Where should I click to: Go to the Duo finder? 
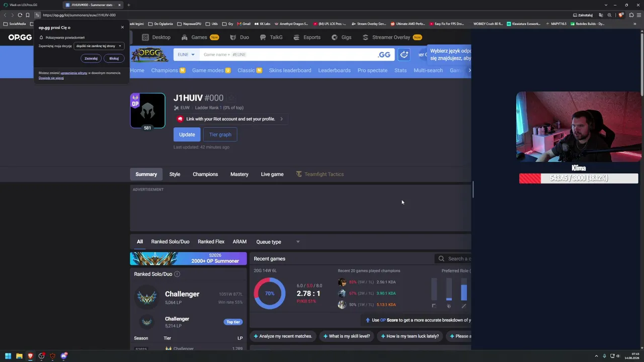239,37
